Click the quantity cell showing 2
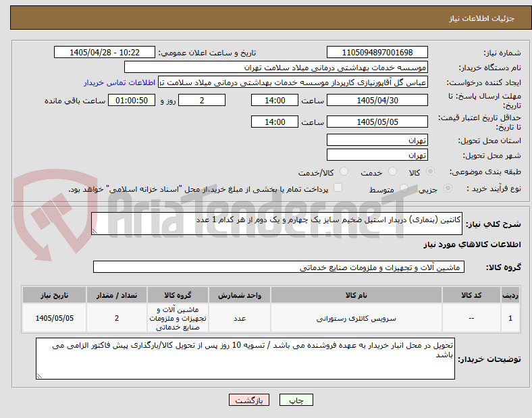 (117, 318)
